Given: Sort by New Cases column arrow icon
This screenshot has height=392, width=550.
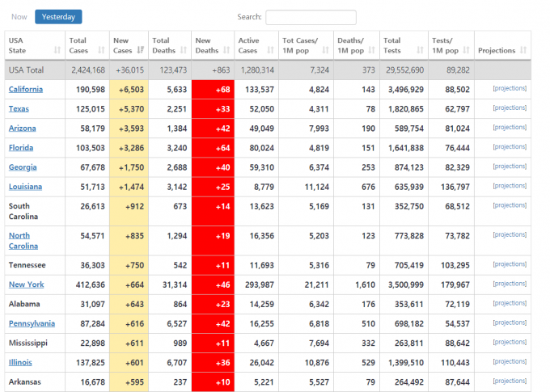Looking at the screenshot, I should [x=142, y=51].
